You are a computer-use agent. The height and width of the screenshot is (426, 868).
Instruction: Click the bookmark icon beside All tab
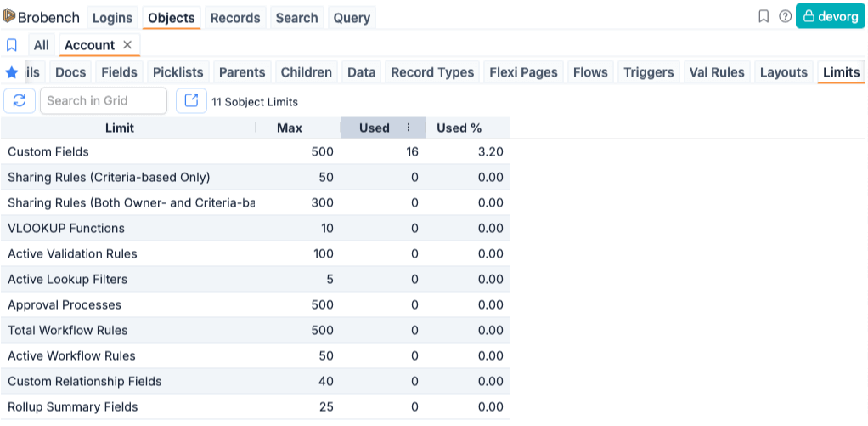[12, 45]
